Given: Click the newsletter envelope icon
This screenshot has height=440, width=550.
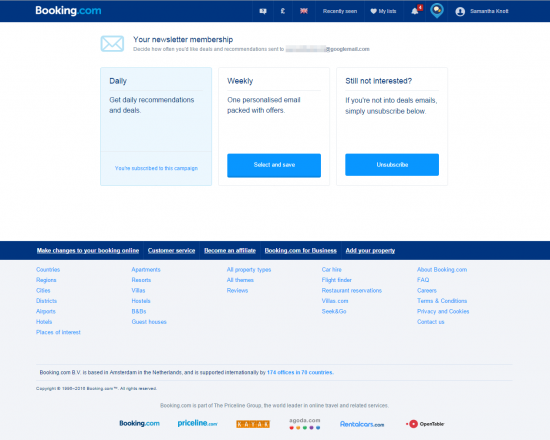Looking at the screenshot, I should [112, 44].
